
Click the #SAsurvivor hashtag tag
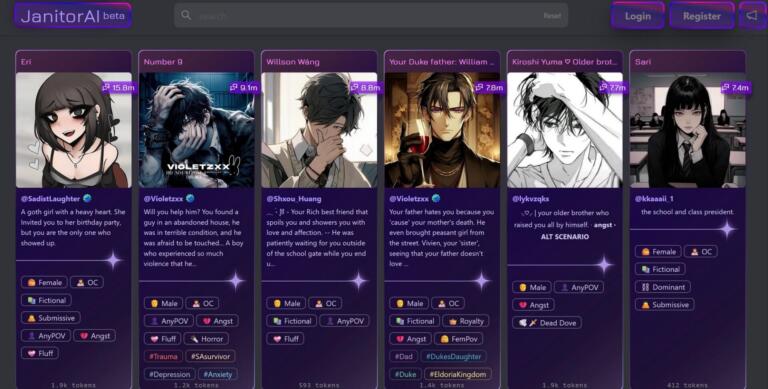pos(211,356)
